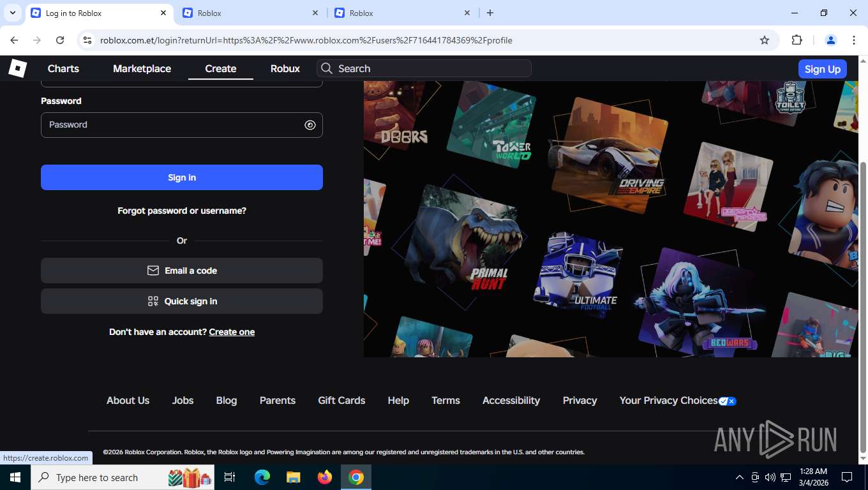The height and width of the screenshot is (490, 868).
Task: Click Forgot password or username link
Action: tap(182, 211)
